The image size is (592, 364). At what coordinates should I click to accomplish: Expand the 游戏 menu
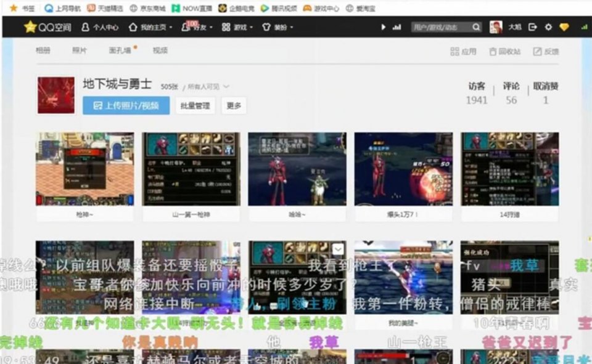point(237,27)
